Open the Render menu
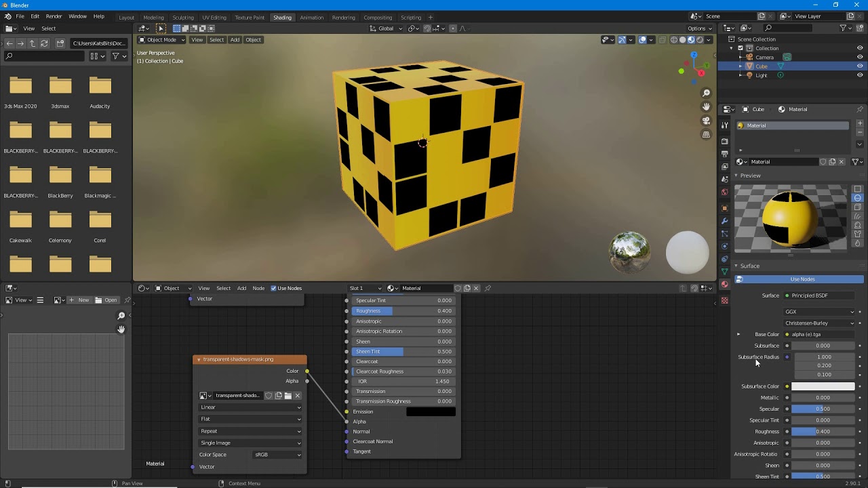 [x=54, y=16]
